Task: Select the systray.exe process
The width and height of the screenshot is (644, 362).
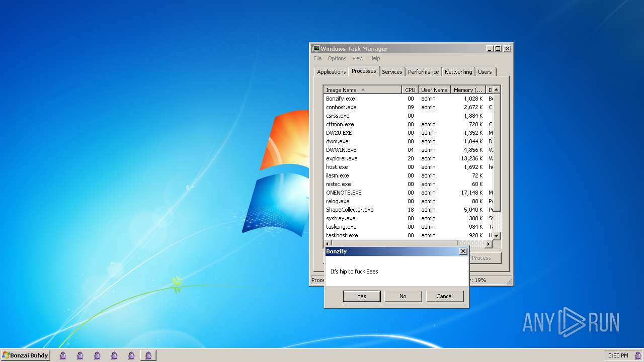Action: click(x=408, y=218)
